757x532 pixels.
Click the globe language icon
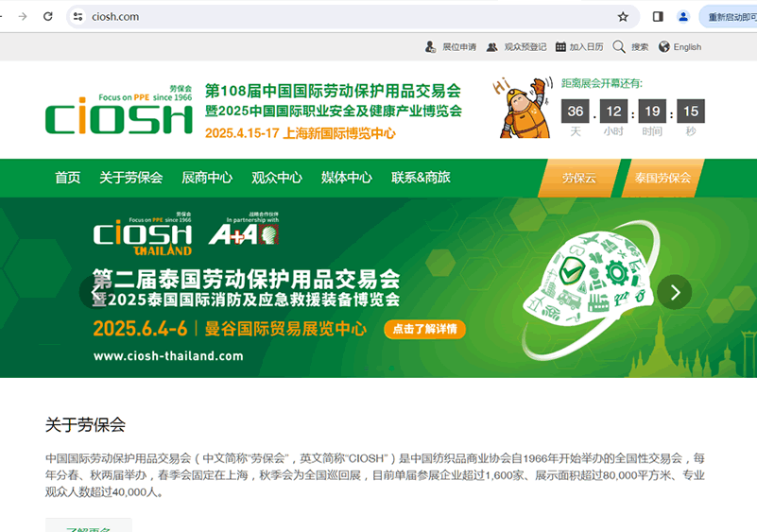click(x=663, y=47)
